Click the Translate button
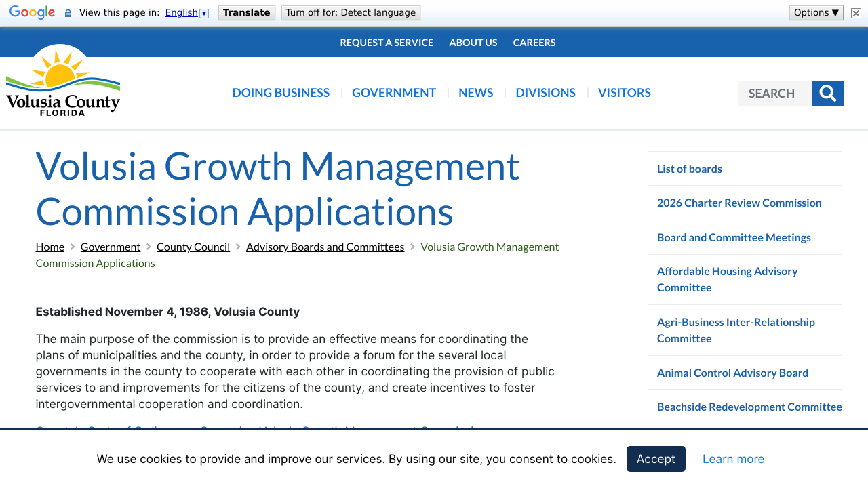The height and width of the screenshot is (488, 868). pos(246,12)
